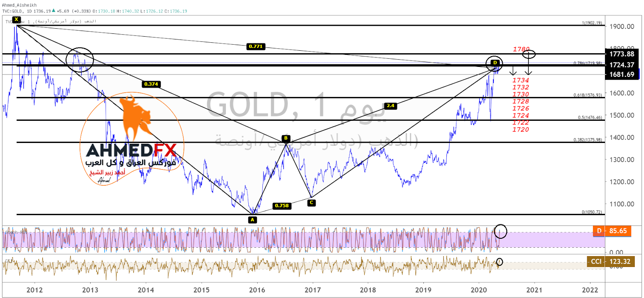Click 1900.00 on the price scale

[x=622, y=27]
